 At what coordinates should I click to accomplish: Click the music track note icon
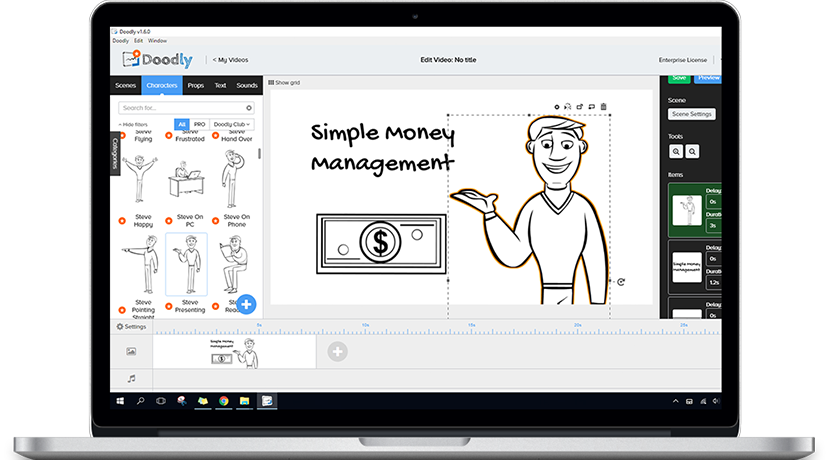coord(131,378)
